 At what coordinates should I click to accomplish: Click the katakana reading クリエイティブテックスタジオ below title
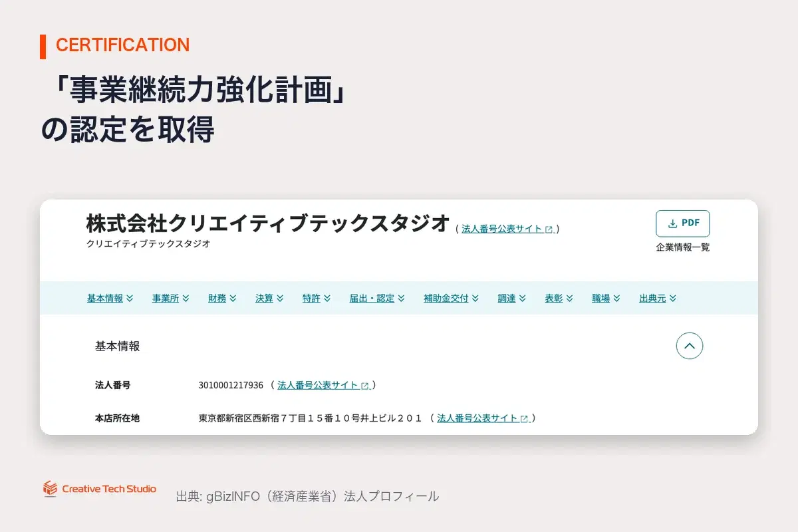pos(148,244)
